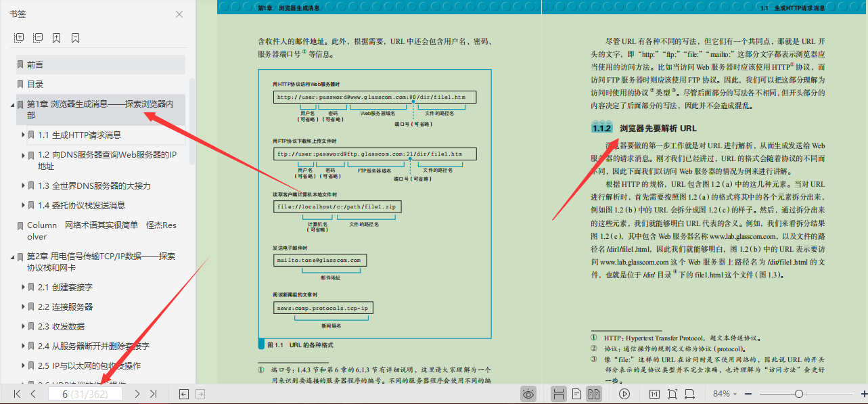Screen dimensions: 868x404
Task: Collapse all bookmark entries icon
Action: point(38,37)
